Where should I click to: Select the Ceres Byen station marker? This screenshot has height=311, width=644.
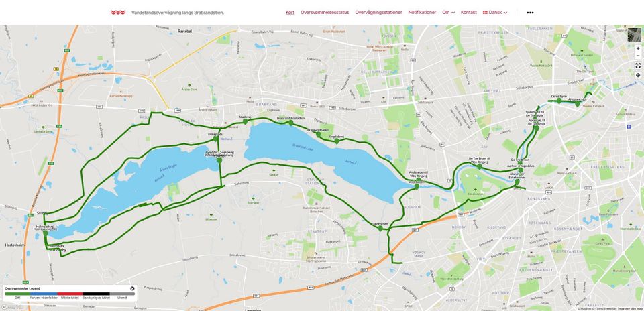pyautogui.click(x=559, y=100)
